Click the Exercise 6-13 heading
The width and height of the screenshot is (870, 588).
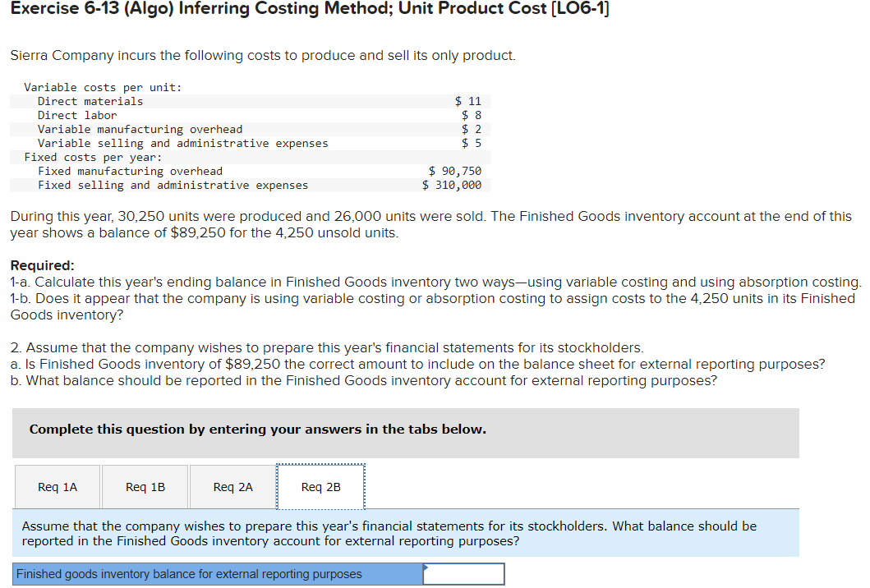coord(309,10)
